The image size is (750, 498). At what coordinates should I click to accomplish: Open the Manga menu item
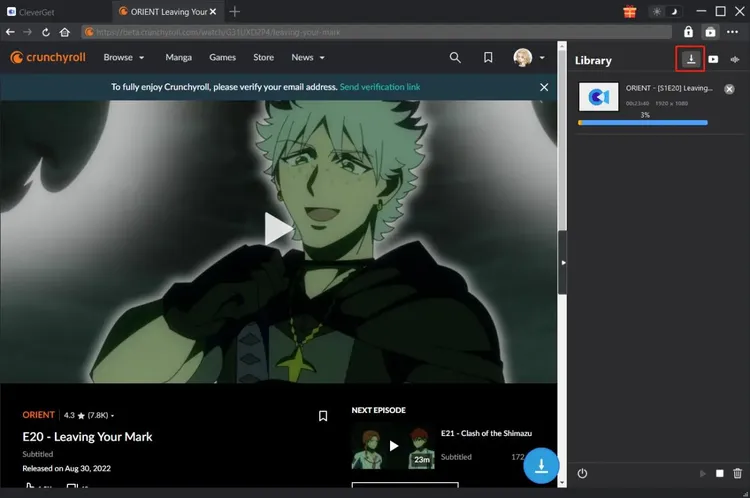[178, 58]
